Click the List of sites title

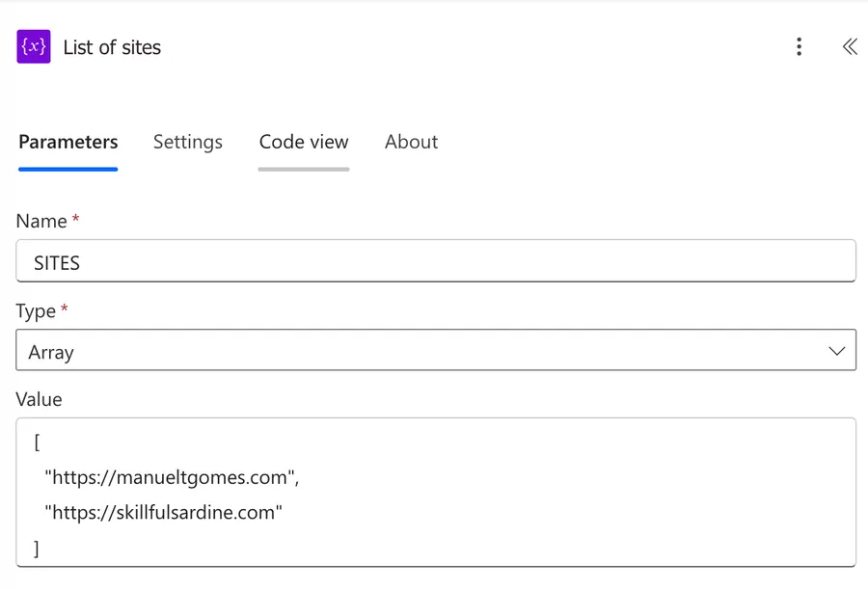[x=112, y=47]
